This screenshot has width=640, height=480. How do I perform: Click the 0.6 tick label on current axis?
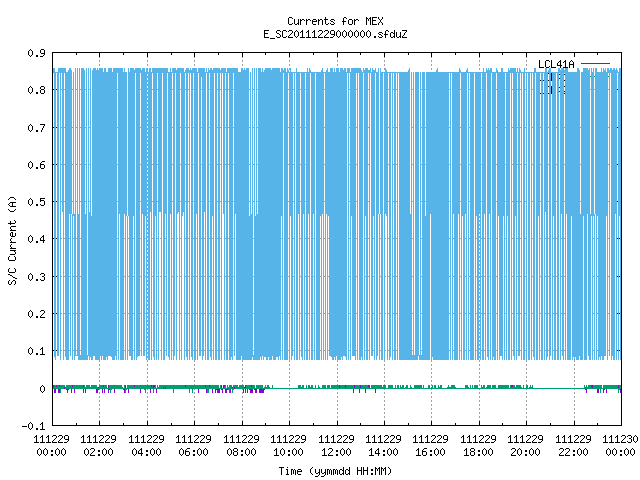[36, 165]
